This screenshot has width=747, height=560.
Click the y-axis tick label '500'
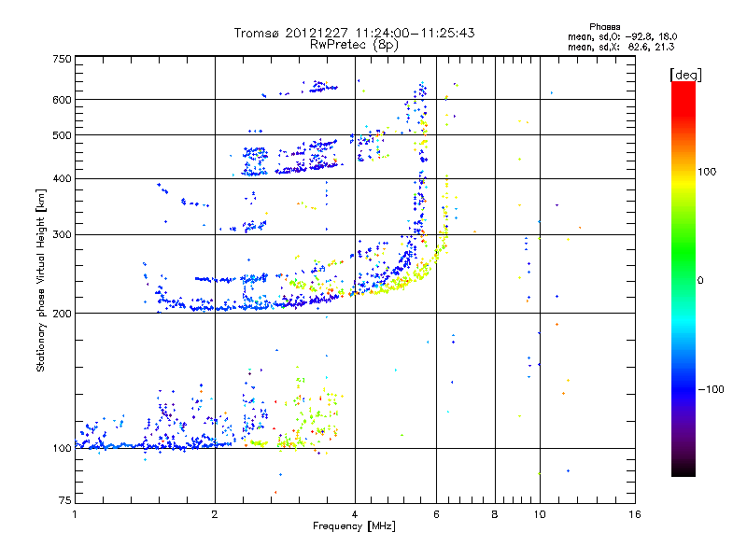[62, 135]
